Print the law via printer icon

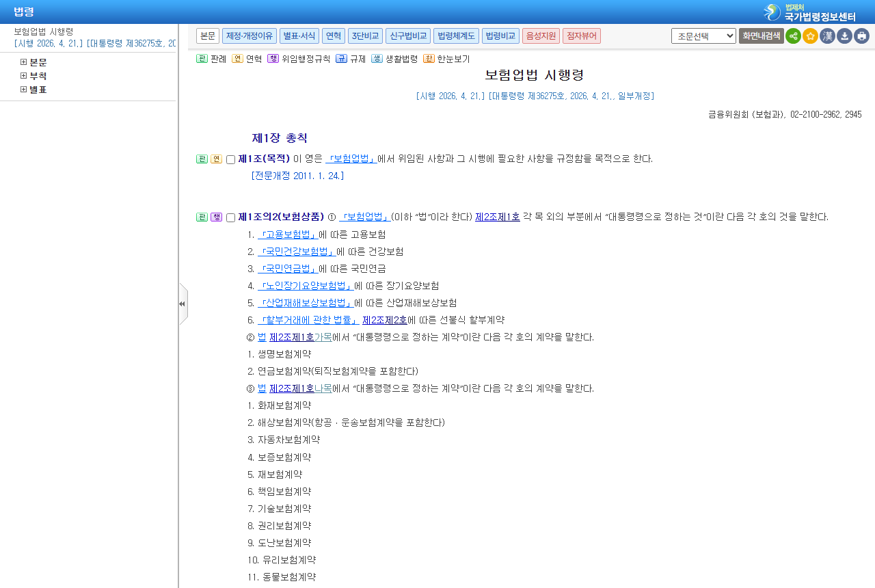(x=861, y=36)
